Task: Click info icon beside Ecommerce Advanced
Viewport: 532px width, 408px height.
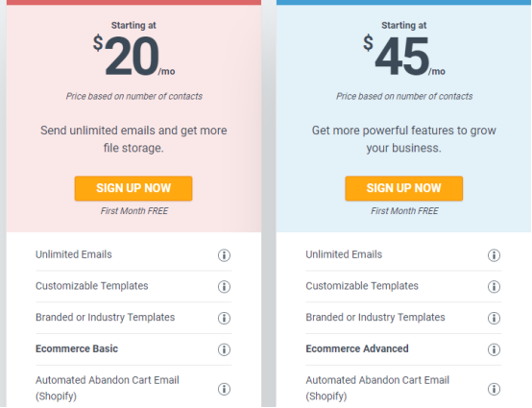Action: (494, 349)
